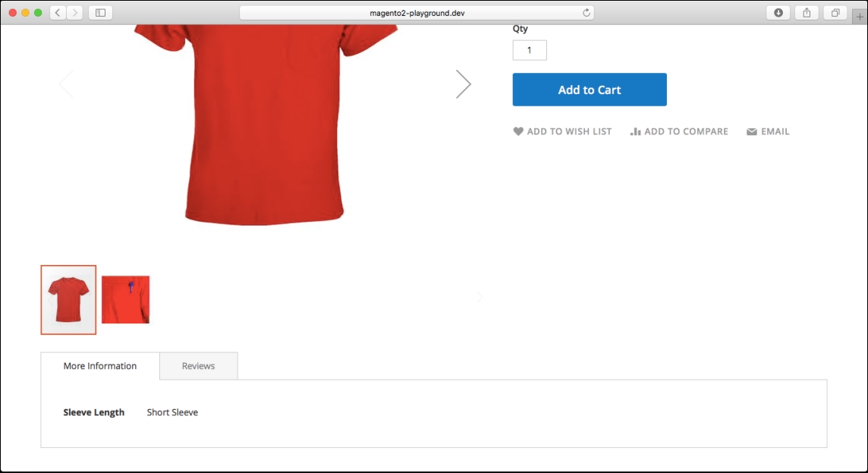Click the Short Sleeve value text
The width and height of the screenshot is (868, 473).
pyautogui.click(x=172, y=412)
